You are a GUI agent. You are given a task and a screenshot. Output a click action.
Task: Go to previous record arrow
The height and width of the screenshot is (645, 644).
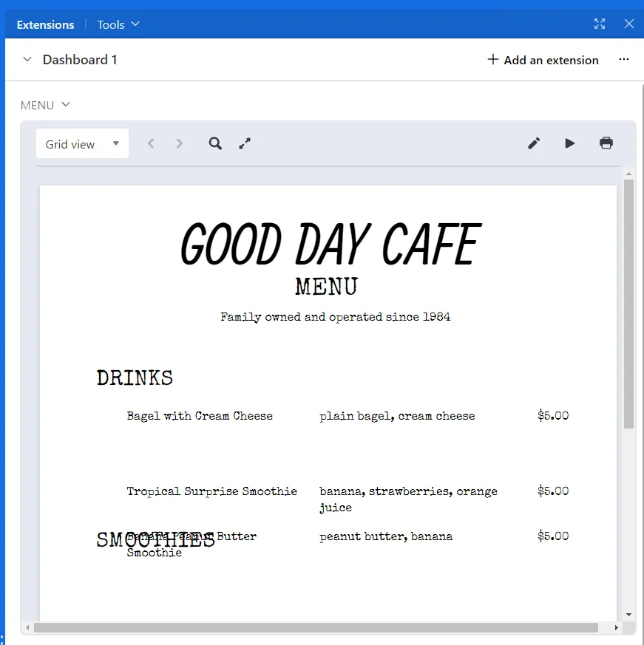point(151,143)
